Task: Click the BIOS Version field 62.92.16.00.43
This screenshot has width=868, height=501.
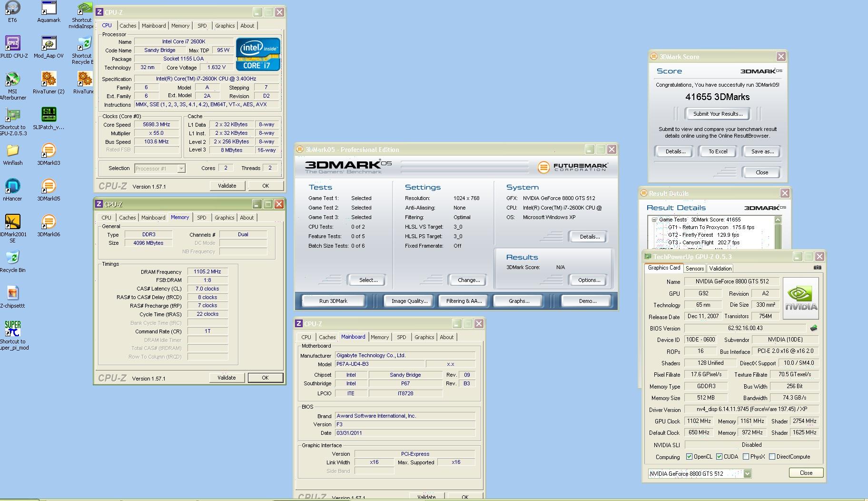Action: click(745, 328)
